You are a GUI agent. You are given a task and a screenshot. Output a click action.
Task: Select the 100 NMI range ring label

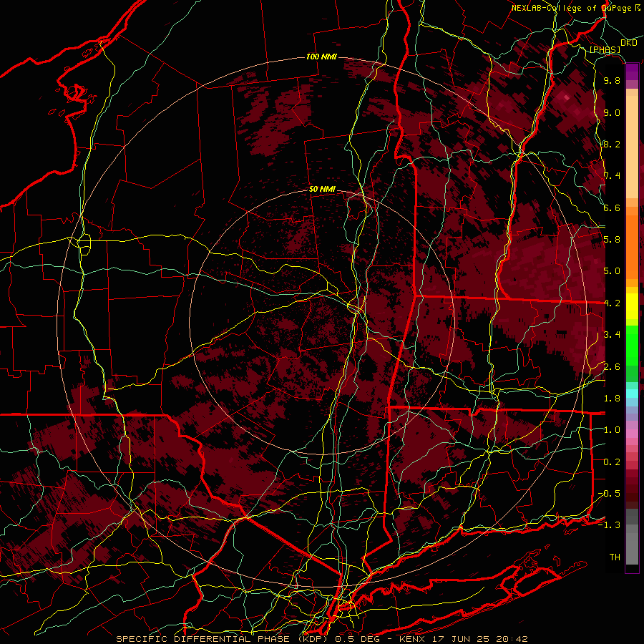(x=321, y=57)
